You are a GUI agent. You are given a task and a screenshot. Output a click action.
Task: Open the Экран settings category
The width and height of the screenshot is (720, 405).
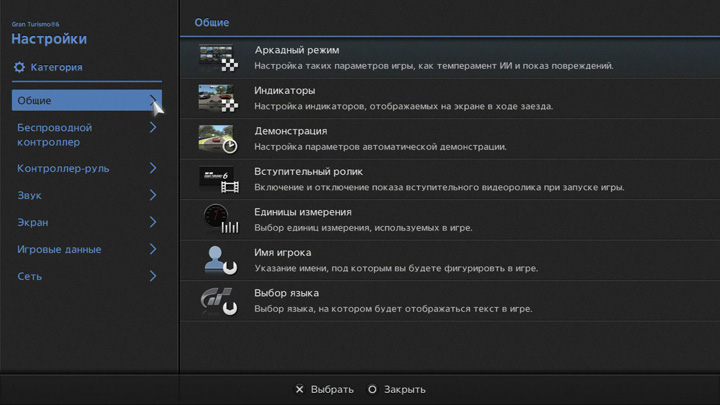(x=33, y=222)
